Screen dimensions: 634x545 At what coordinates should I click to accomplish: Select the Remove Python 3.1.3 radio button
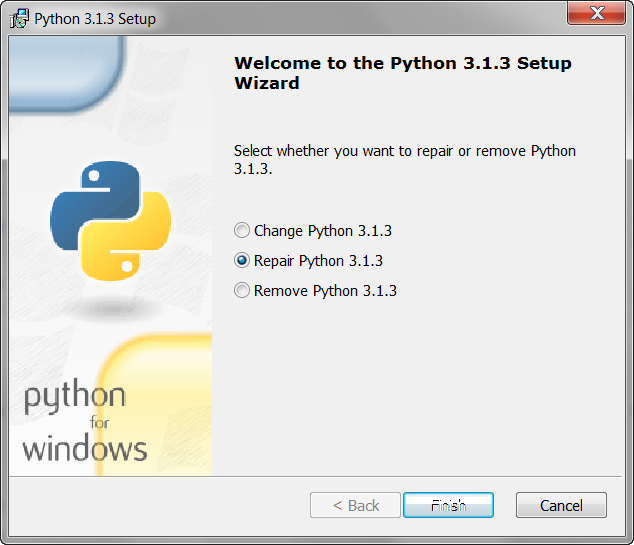(x=242, y=291)
